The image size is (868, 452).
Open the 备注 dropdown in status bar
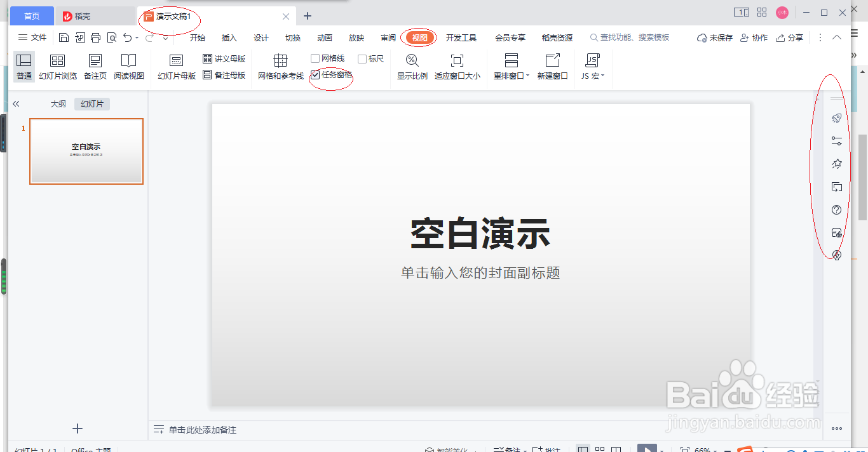pos(516,448)
